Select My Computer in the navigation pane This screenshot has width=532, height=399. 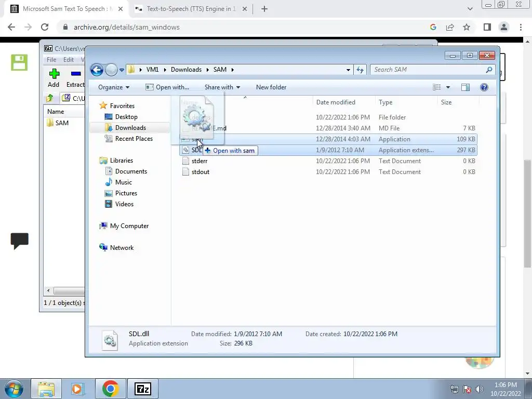tap(124, 226)
